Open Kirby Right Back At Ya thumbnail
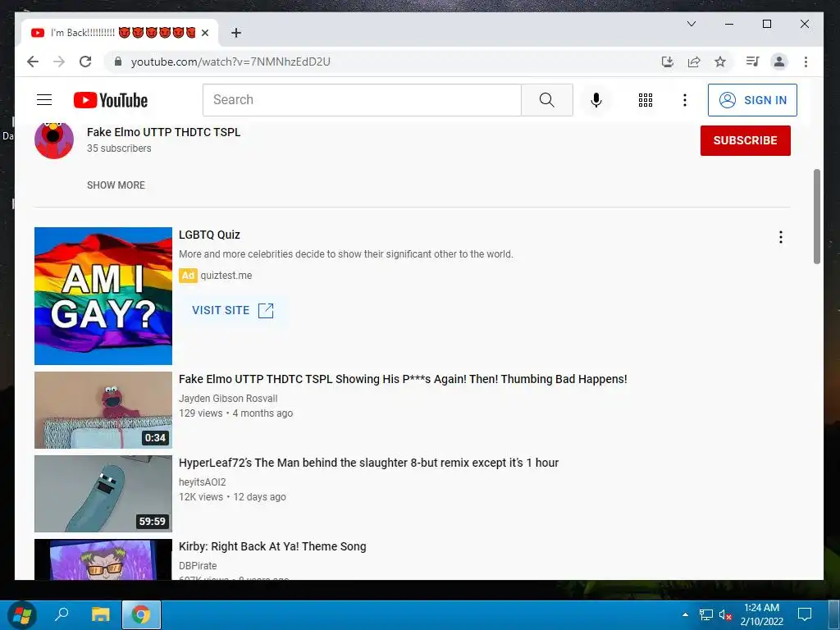 [103, 559]
